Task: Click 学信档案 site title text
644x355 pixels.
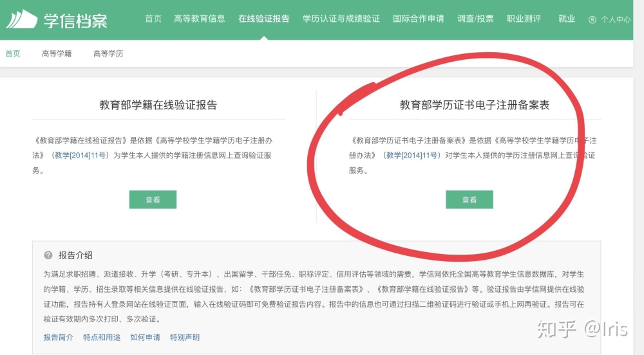Action: [x=75, y=21]
